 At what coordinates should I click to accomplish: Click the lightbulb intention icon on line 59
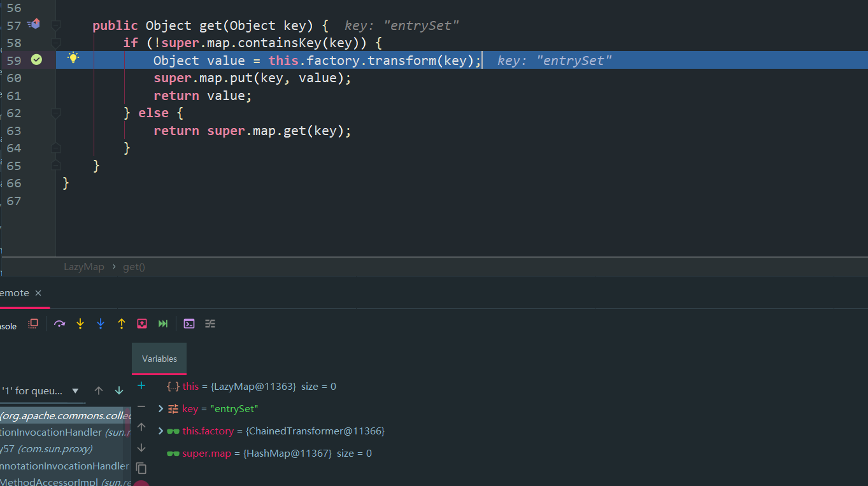pos(73,58)
